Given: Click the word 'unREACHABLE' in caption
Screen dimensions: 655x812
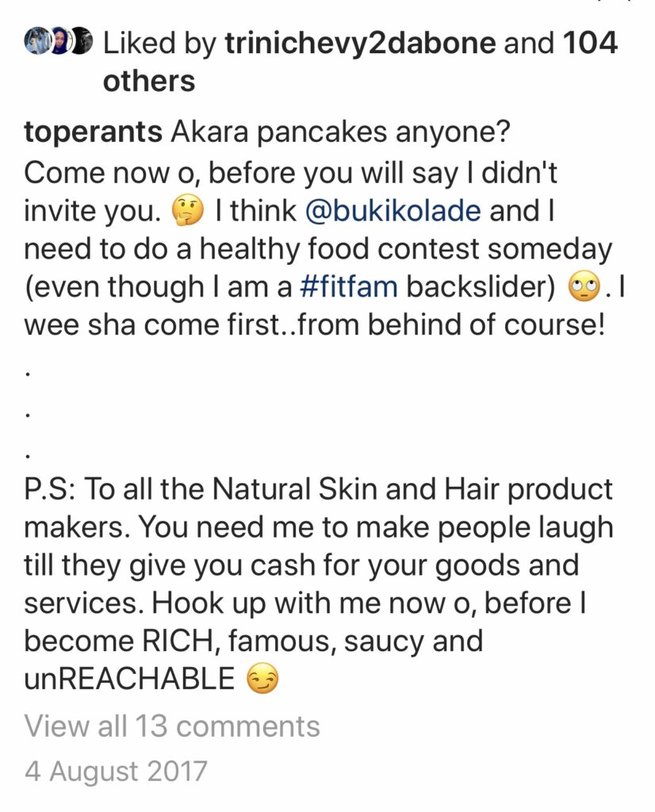Looking at the screenshot, I should 129,680.
